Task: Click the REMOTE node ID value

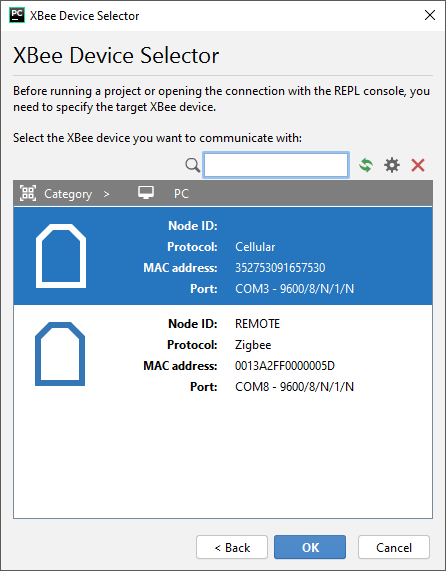Action: pyautogui.click(x=257, y=324)
